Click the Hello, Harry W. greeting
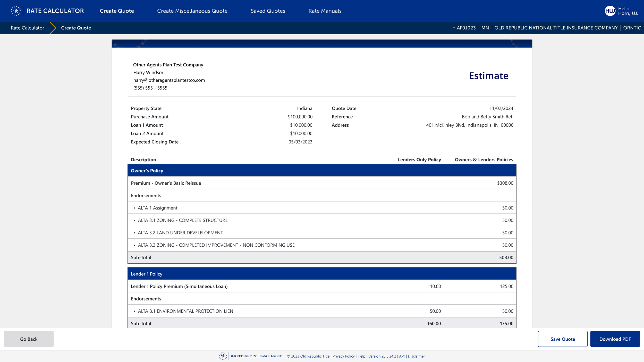Image resolution: width=644 pixels, height=362 pixels. (x=628, y=11)
